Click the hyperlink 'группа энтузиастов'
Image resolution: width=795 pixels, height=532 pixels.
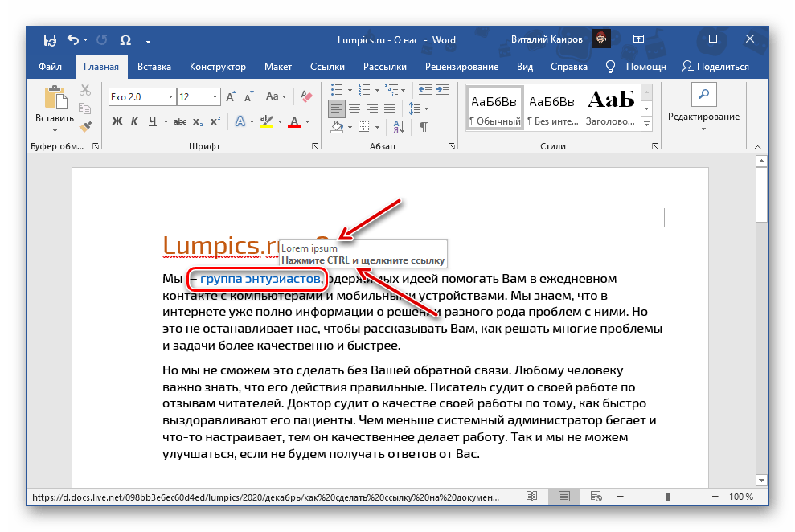260,280
